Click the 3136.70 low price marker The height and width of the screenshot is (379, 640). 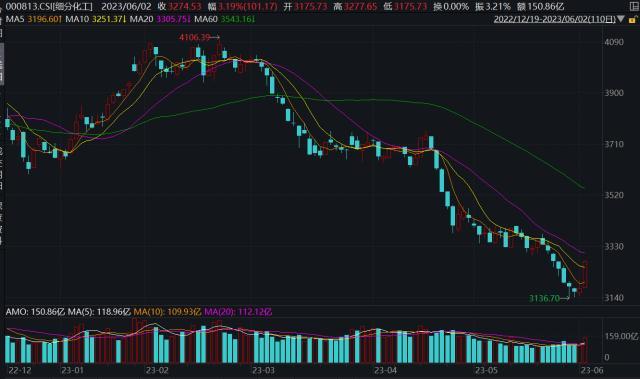coord(544,298)
